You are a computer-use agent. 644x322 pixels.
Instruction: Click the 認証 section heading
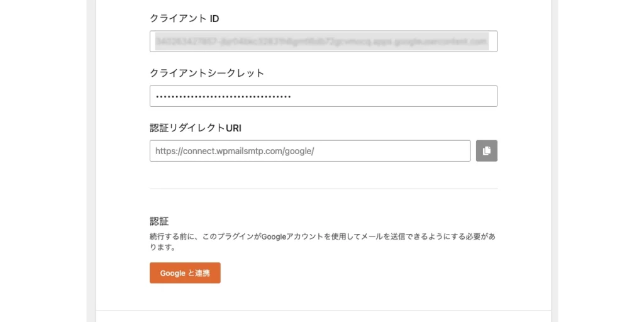[x=159, y=221]
